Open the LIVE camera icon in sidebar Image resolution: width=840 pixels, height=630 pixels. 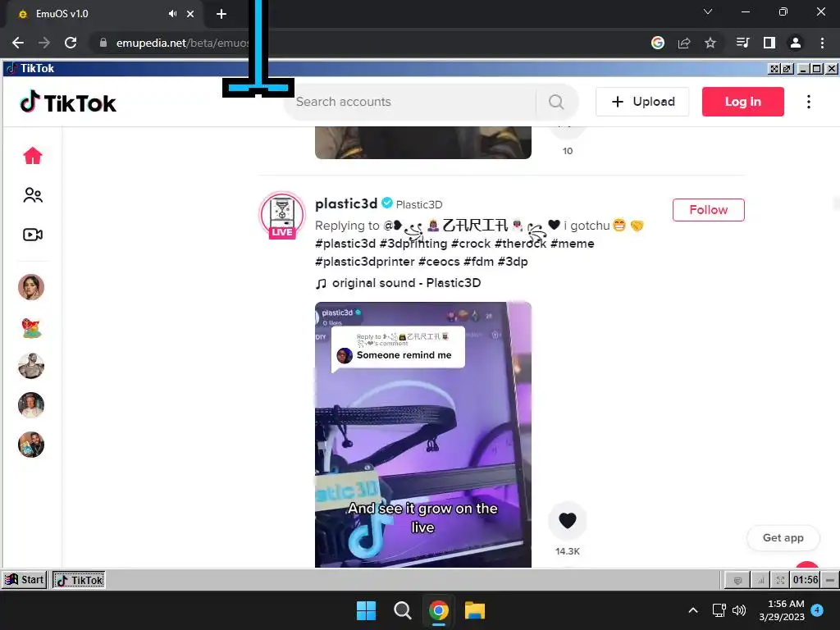pyautogui.click(x=33, y=235)
